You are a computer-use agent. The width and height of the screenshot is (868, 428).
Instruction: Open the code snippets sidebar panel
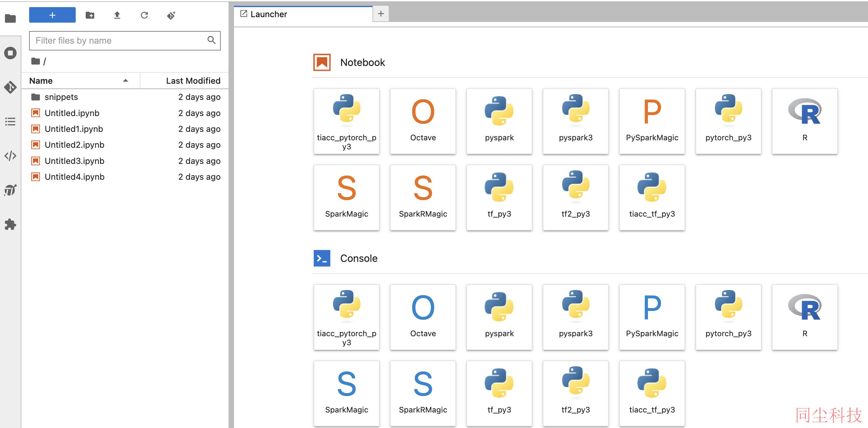10,156
